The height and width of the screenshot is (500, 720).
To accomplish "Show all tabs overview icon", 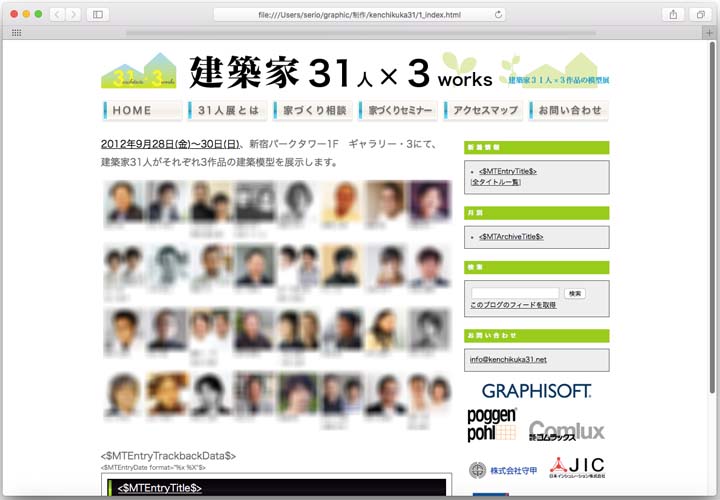I will click(700, 14).
